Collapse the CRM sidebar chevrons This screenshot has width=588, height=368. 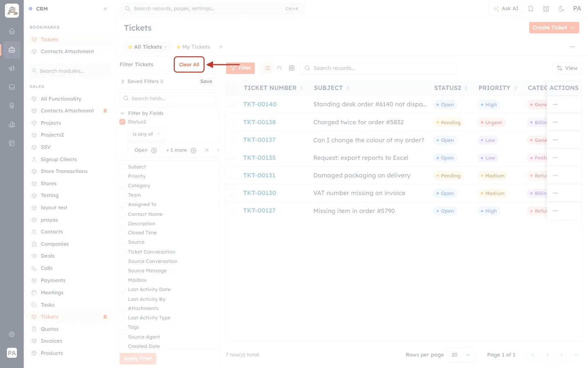105,9
